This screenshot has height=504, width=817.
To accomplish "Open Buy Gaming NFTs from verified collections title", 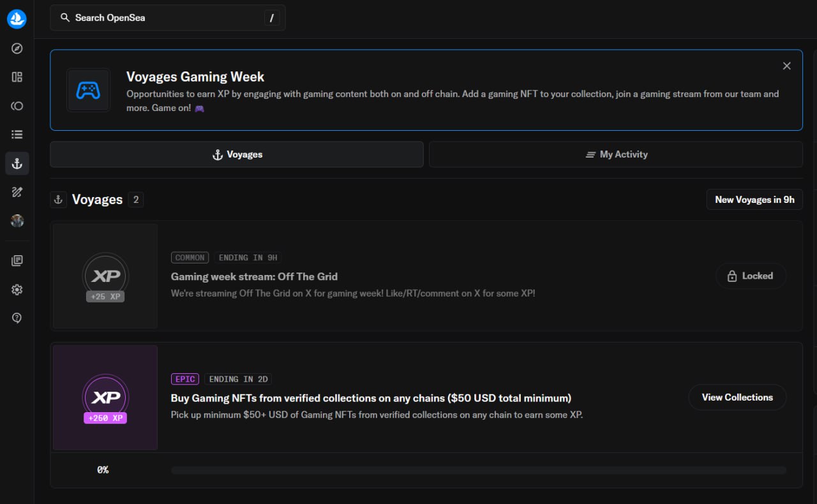I will coord(371,398).
